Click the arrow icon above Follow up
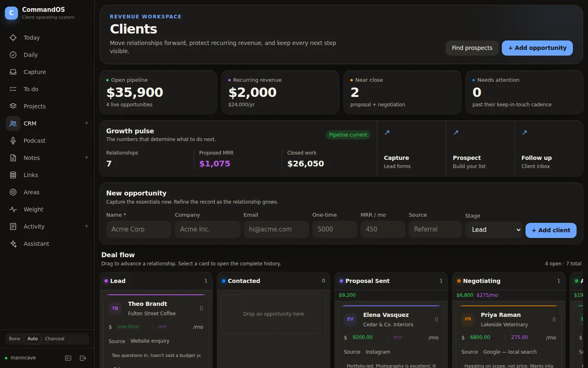Image resolution: width=588 pixels, height=368 pixels. click(x=525, y=132)
